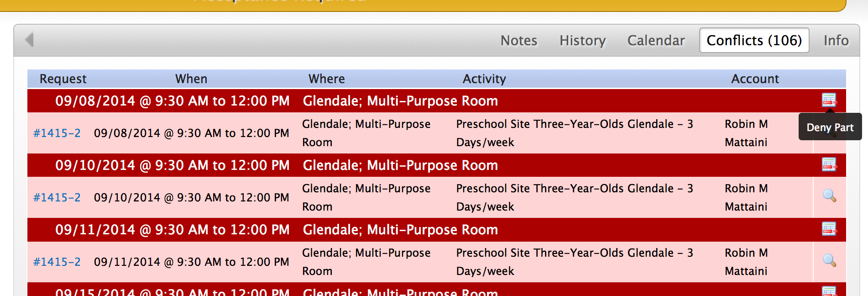Open the Calendar tab
868x296 pixels.
[x=656, y=40]
